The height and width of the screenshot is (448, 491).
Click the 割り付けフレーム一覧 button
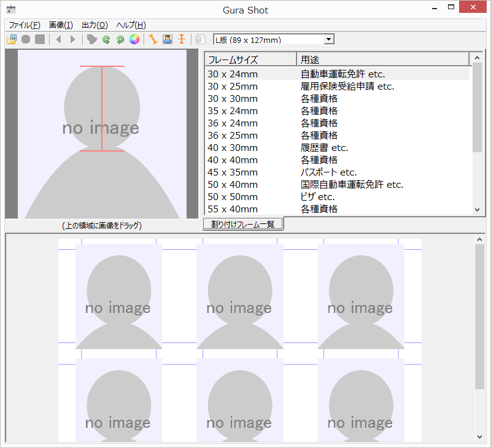pos(242,223)
